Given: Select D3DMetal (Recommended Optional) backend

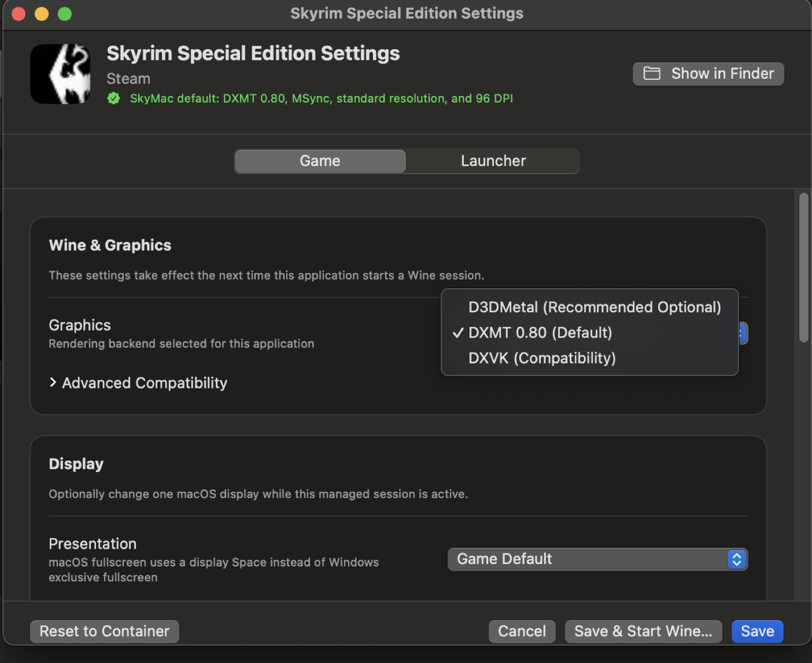Looking at the screenshot, I should (x=590, y=307).
